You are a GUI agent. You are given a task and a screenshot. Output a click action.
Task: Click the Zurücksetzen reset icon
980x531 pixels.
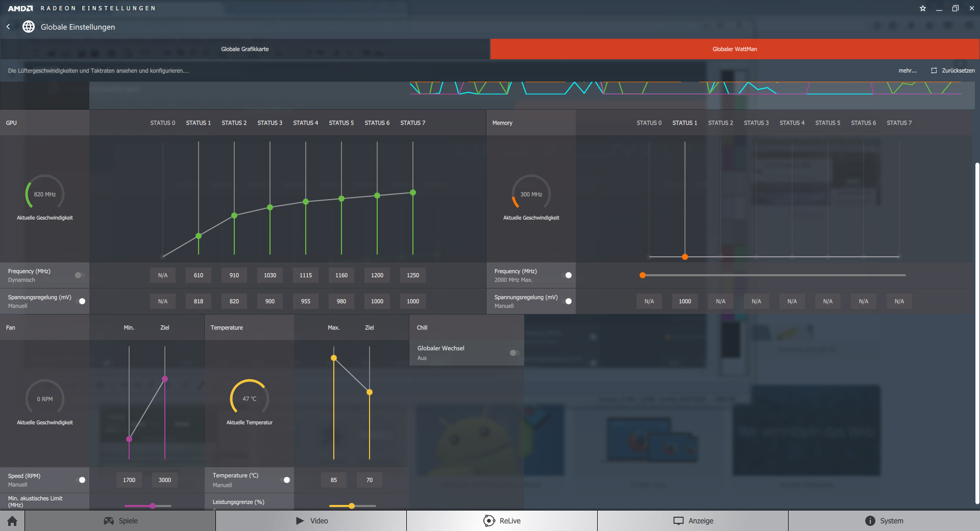point(934,70)
